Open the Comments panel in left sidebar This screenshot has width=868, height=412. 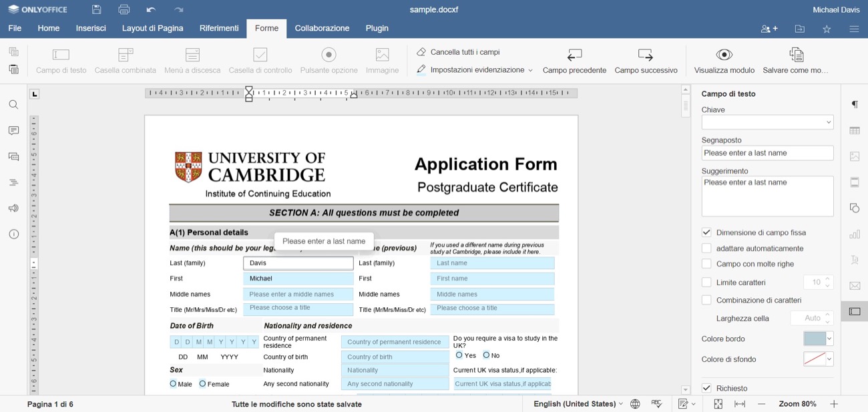click(x=13, y=131)
